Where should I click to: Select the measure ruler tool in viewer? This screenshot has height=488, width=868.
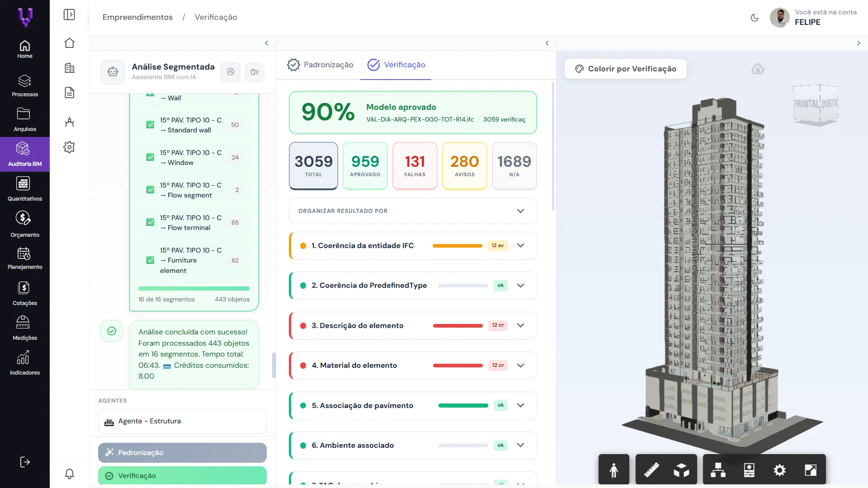(x=651, y=470)
